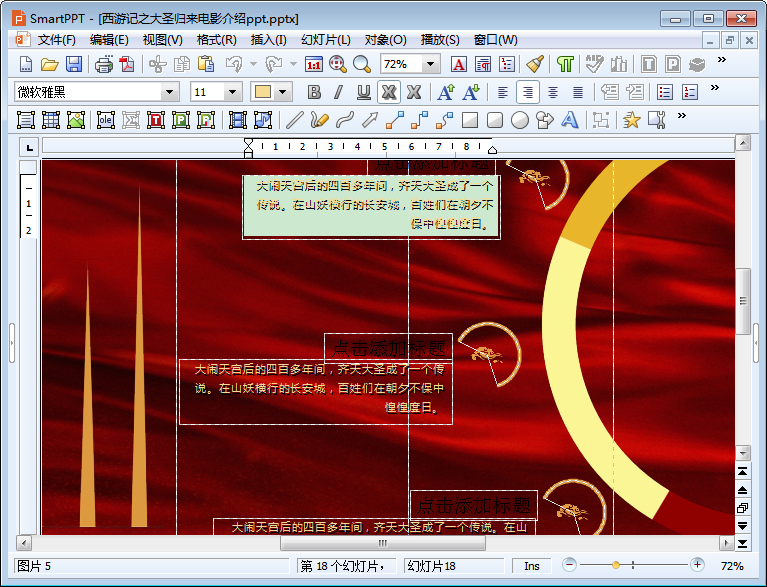Open the font size dropdown
Screen dimensions: 767x587
tap(232, 92)
